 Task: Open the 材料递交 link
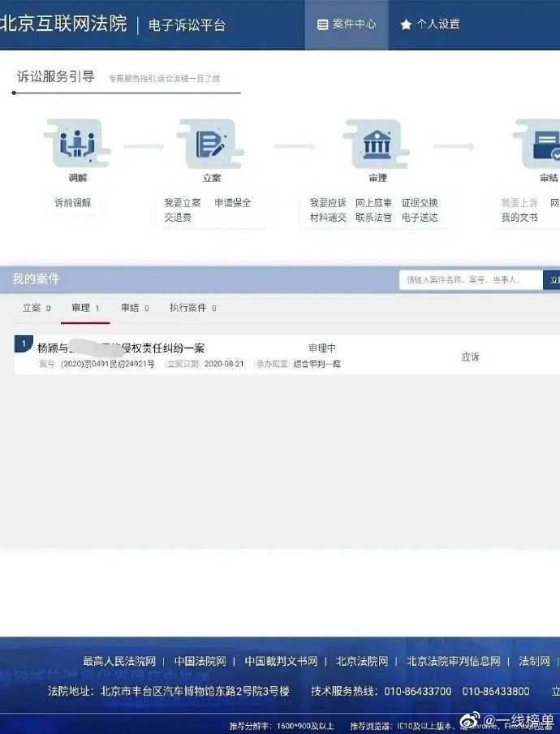pos(328,218)
